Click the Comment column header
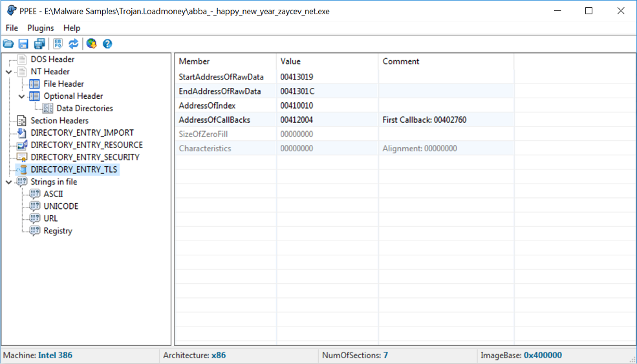Image resolution: width=637 pixels, height=364 pixels. (446, 61)
